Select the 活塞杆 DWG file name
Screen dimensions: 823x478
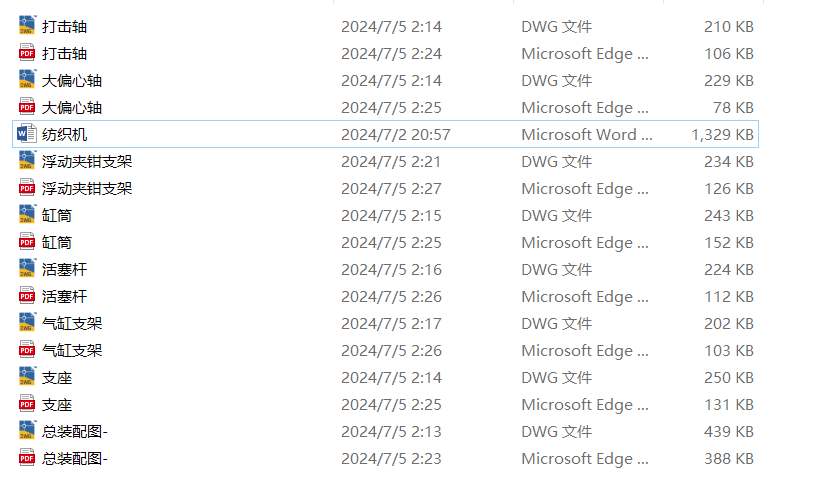coord(65,270)
